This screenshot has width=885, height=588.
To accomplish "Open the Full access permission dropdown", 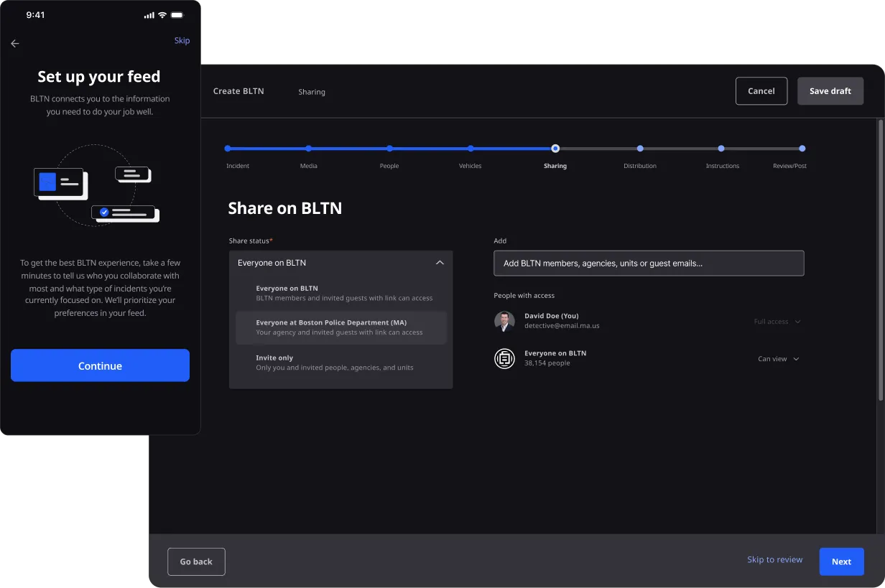I will coord(777,322).
